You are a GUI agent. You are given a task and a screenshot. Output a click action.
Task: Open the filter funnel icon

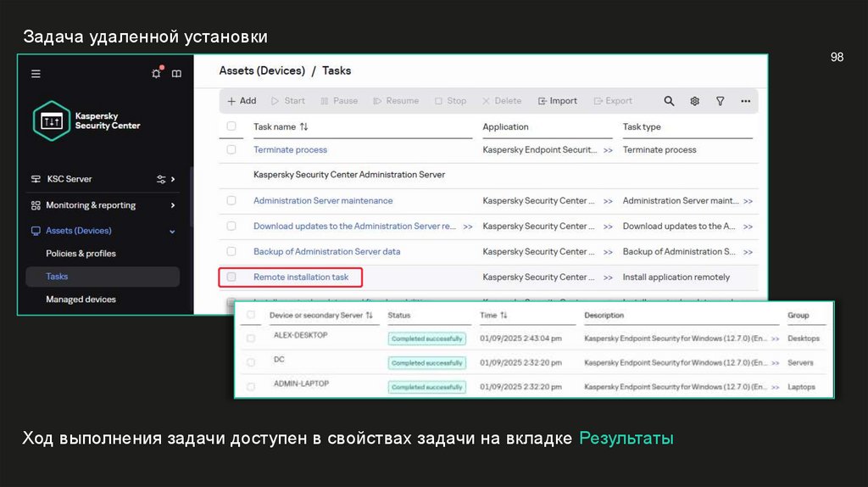point(721,101)
